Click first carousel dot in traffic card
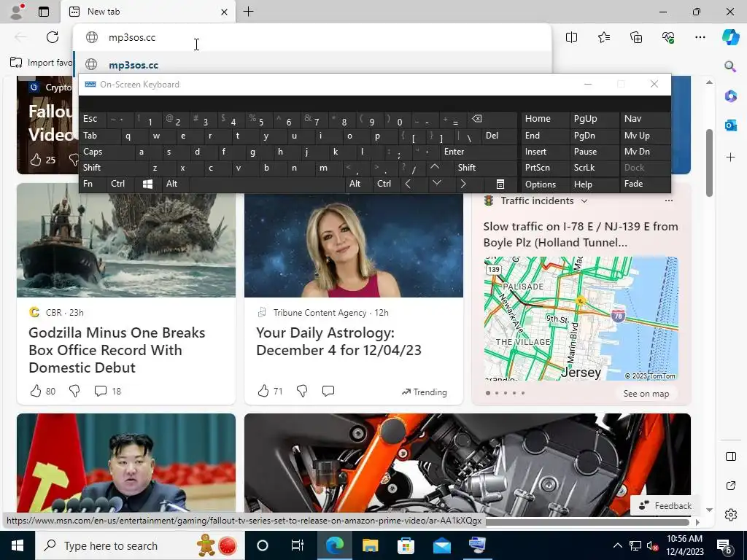 (x=488, y=393)
